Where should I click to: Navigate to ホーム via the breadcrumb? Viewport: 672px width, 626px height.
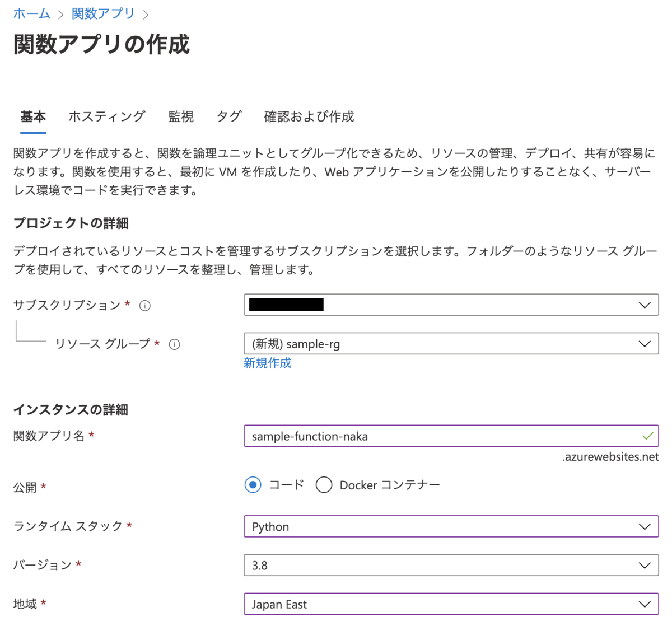(31, 13)
